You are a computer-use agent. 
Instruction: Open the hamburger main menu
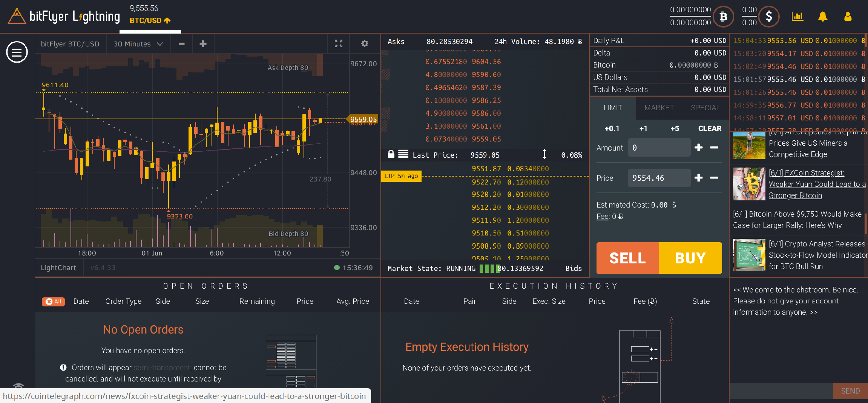17,52
